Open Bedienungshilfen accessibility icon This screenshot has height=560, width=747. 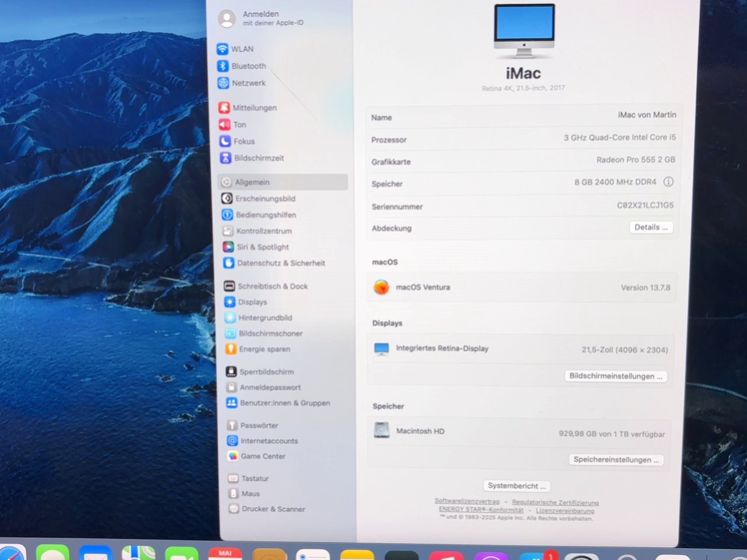click(x=228, y=215)
